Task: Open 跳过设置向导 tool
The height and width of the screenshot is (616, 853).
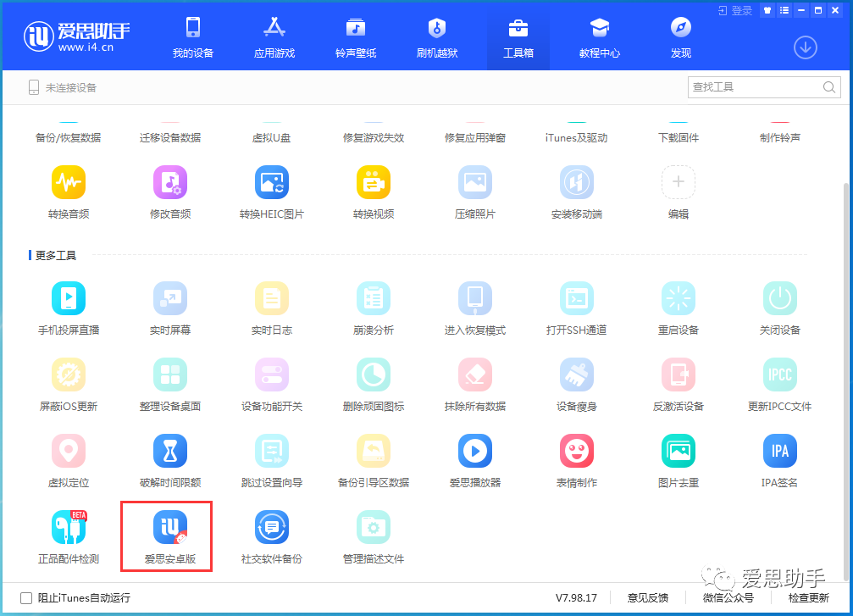Action: tap(272, 451)
